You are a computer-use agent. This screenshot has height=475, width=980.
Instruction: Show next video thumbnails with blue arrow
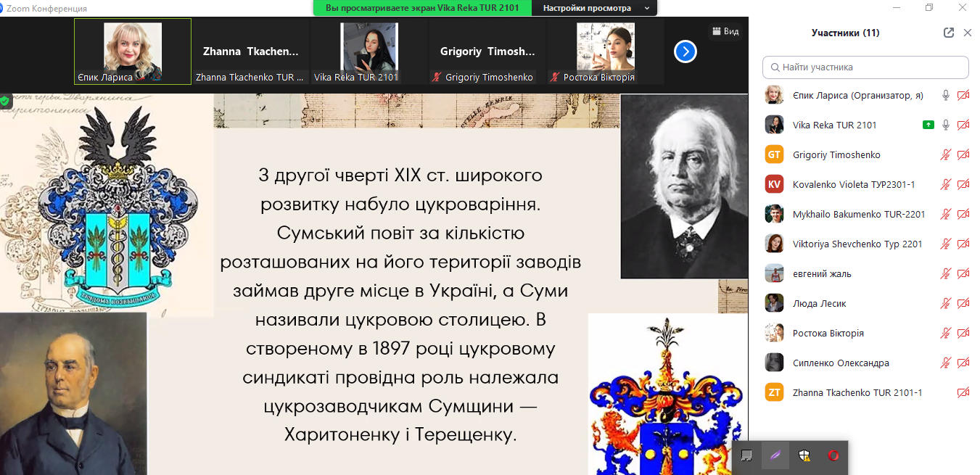click(685, 51)
